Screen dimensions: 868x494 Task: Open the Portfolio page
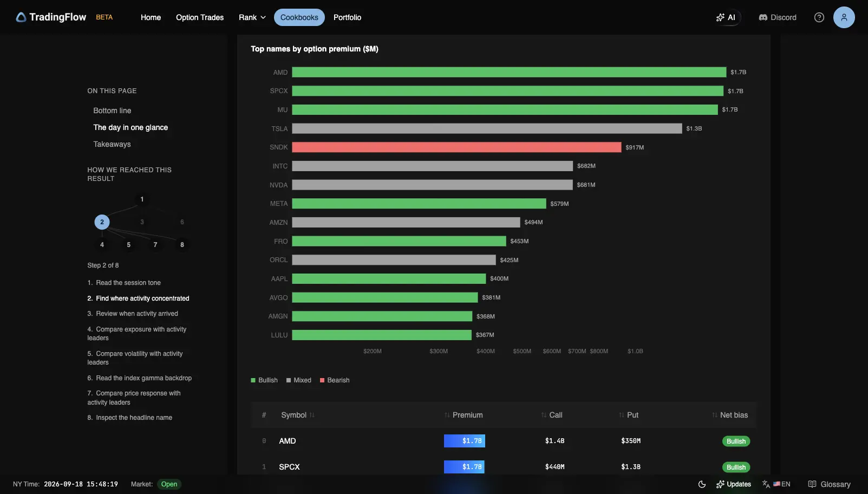[347, 17]
